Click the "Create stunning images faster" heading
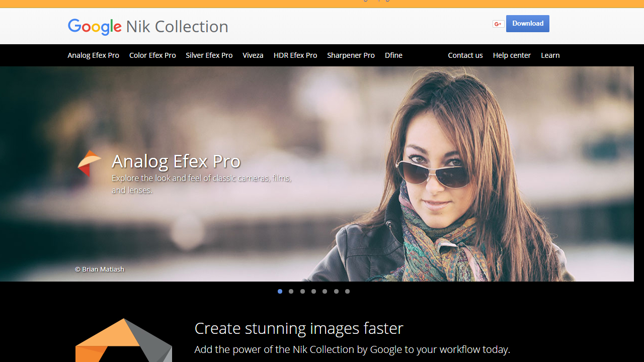 click(299, 328)
